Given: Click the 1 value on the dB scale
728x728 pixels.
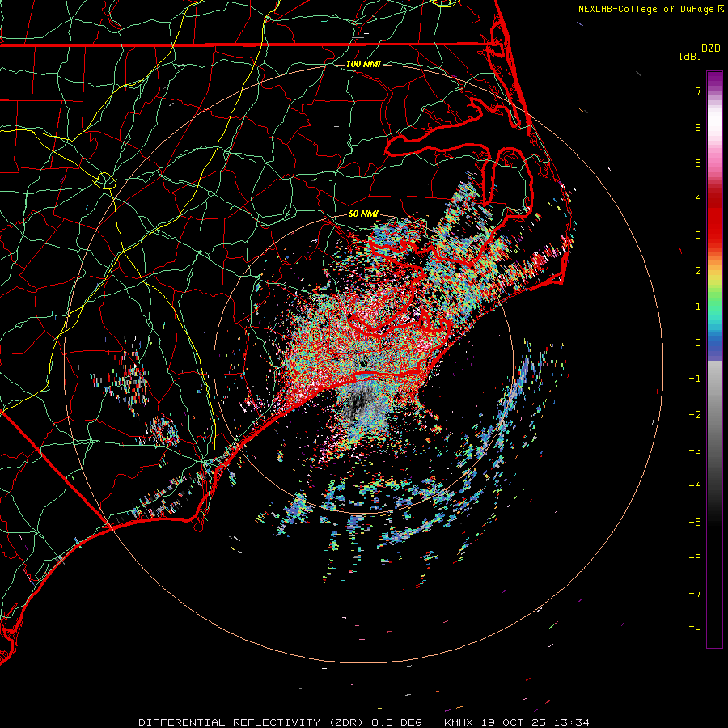Looking at the screenshot, I should (698, 307).
